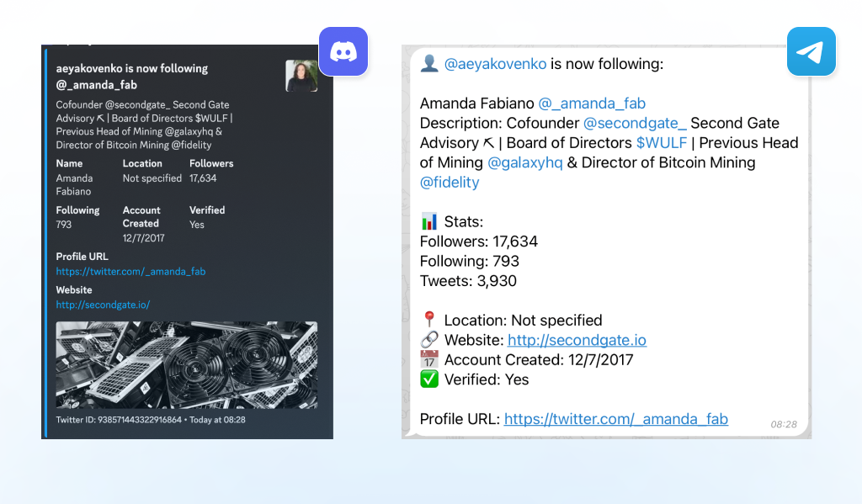Click the 08:28 timestamp in Telegram bubble
Screen dimensions: 862x504
[784, 424]
